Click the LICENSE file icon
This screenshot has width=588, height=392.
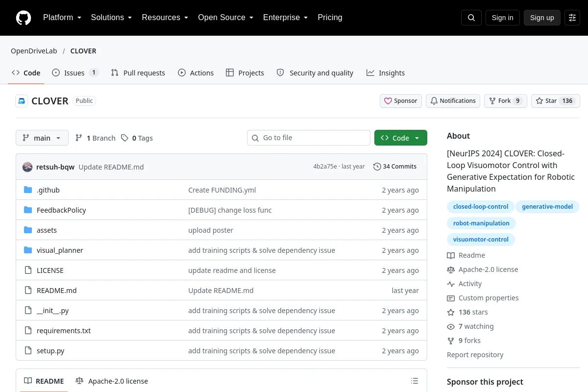[28, 270]
